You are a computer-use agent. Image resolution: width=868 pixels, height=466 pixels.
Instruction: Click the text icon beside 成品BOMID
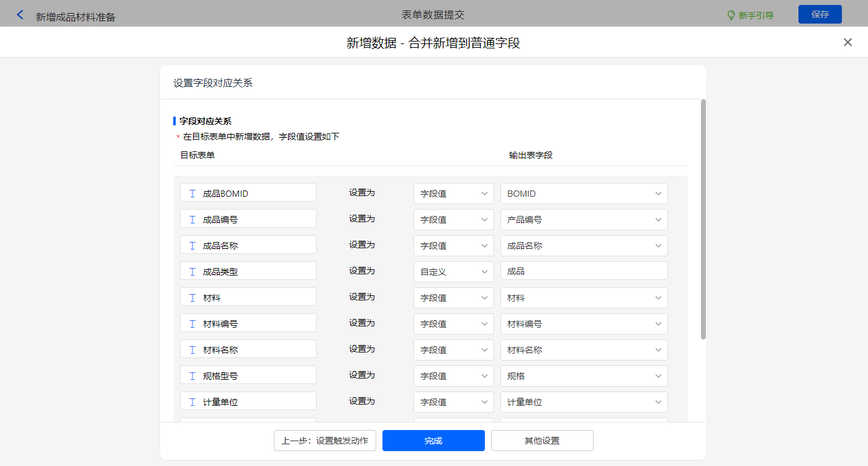point(192,194)
